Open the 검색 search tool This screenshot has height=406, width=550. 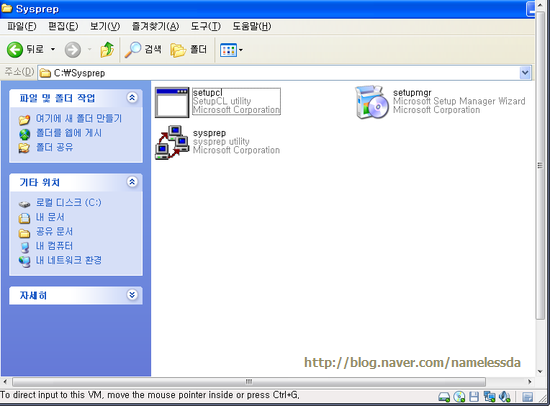[x=143, y=49]
